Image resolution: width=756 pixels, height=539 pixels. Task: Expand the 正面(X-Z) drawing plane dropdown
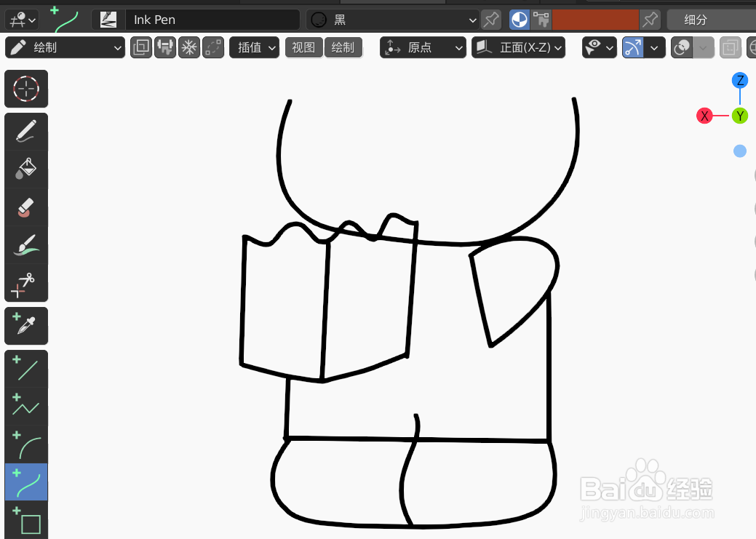(518, 47)
